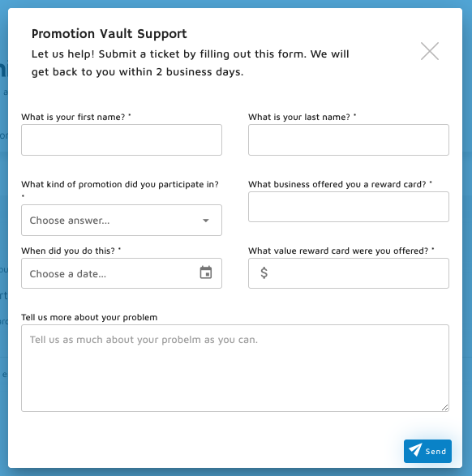Screen dimensions: 472x476
Task: Expand the promotion type dropdown arrow
Action: (206, 221)
